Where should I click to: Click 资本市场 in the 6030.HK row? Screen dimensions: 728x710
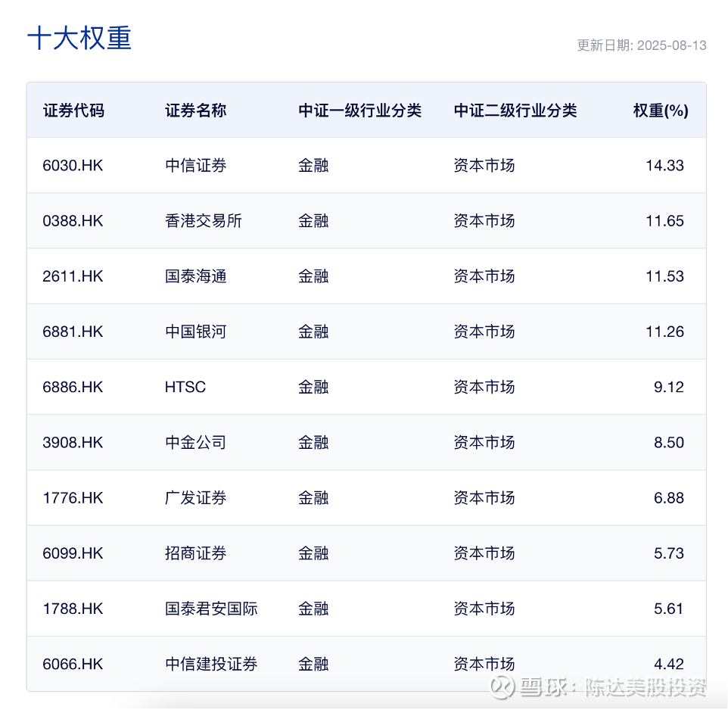484,165
